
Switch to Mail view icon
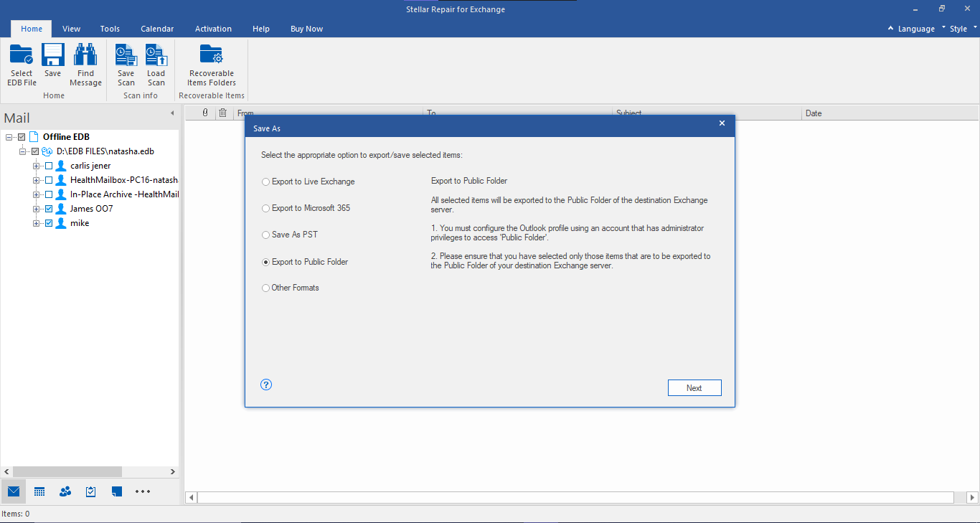click(x=14, y=491)
